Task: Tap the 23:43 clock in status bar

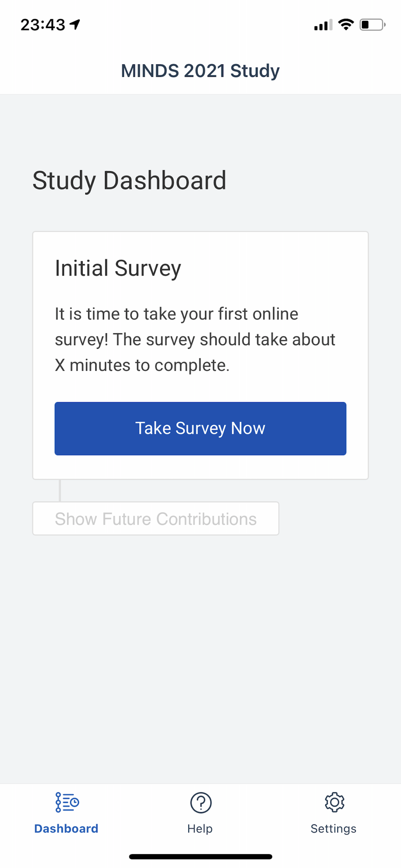Action: click(43, 25)
